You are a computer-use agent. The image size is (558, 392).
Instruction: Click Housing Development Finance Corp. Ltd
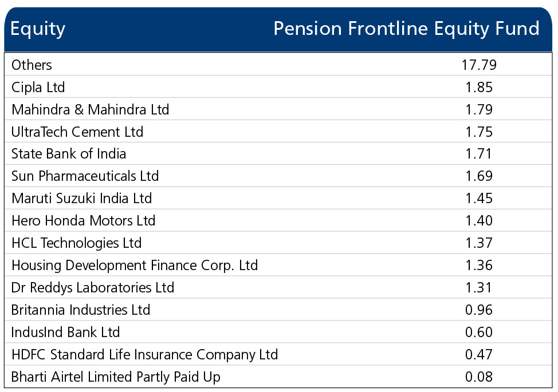pyautogui.click(x=135, y=266)
